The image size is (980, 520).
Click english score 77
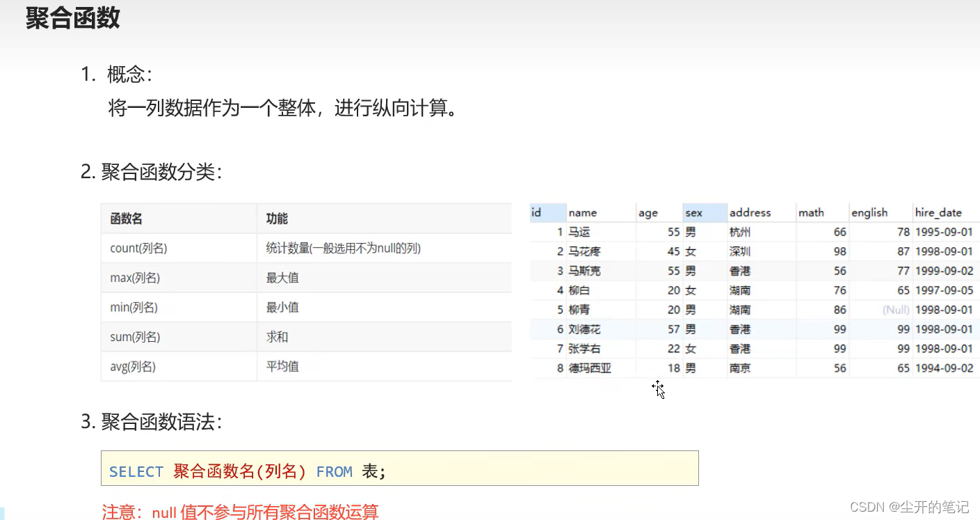(903, 271)
